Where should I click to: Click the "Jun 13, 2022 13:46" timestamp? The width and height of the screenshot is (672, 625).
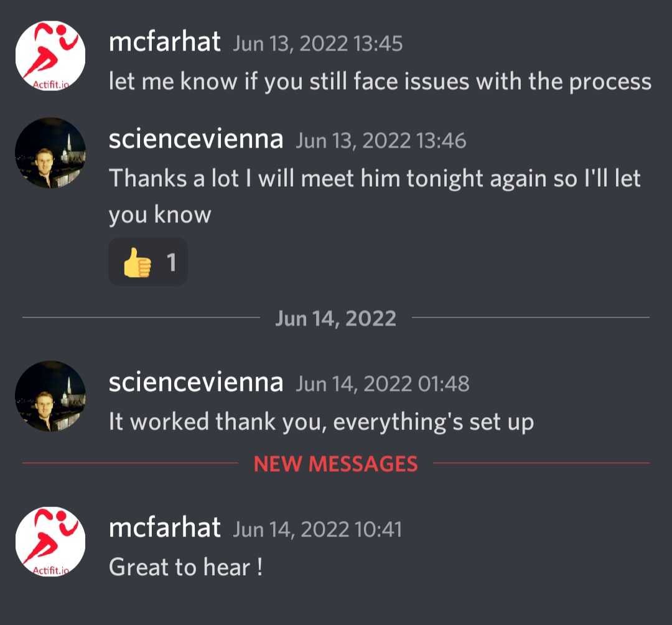coord(381,141)
